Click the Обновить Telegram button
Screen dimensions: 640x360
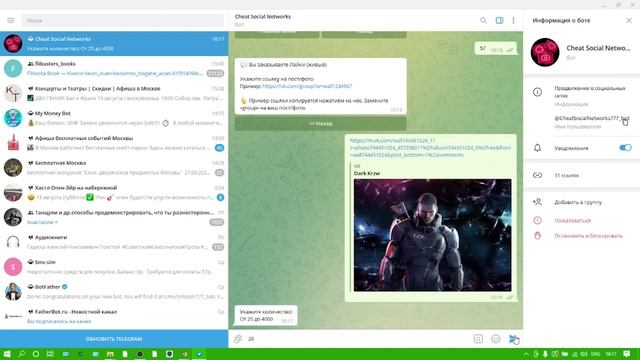[114, 339]
